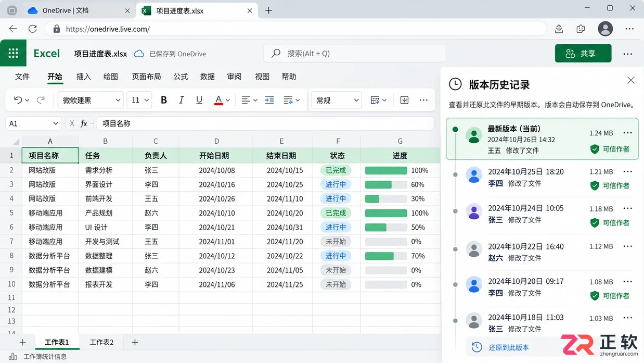Screen dimensions: 644x363
Task: Switch to the 公式 ribbon tab
Action: [181, 77]
